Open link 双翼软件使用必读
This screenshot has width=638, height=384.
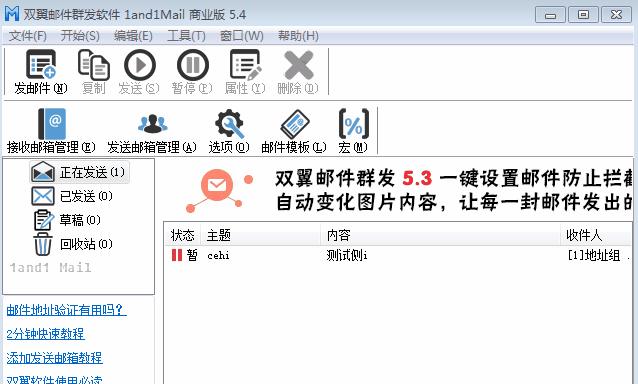tap(55, 379)
